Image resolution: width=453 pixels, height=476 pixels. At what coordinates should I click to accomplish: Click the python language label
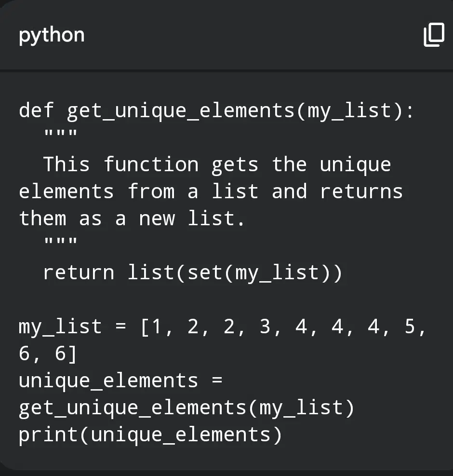(x=52, y=36)
